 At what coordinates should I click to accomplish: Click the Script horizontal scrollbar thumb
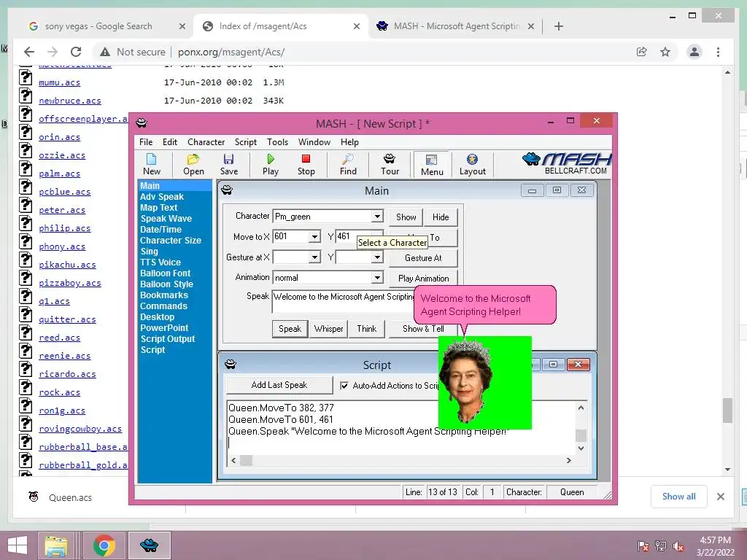click(246, 461)
